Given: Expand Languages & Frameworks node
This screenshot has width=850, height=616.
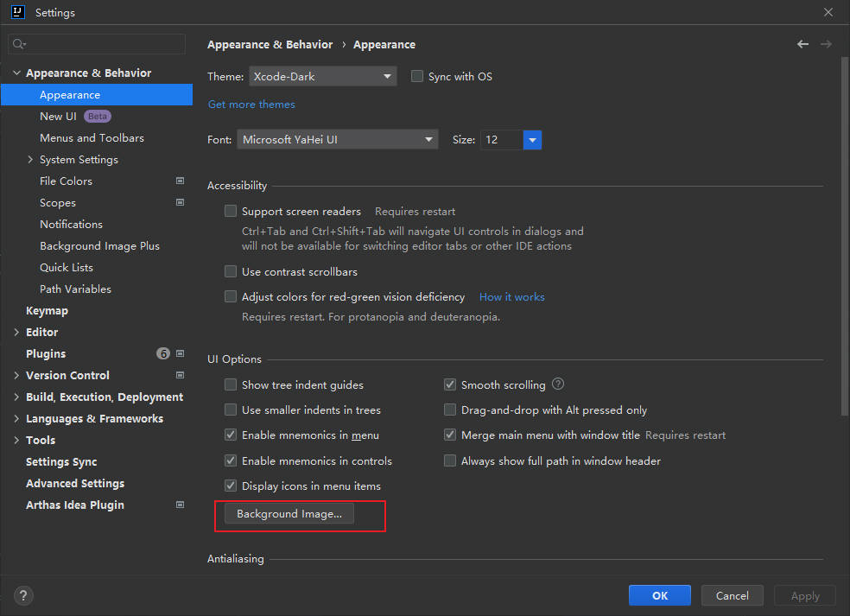Looking at the screenshot, I should click(16, 419).
